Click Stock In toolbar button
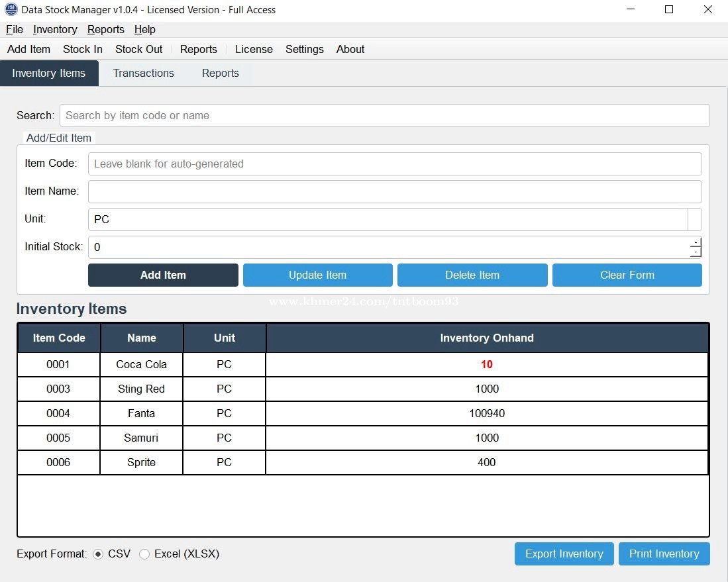The height and width of the screenshot is (582, 728). click(83, 49)
